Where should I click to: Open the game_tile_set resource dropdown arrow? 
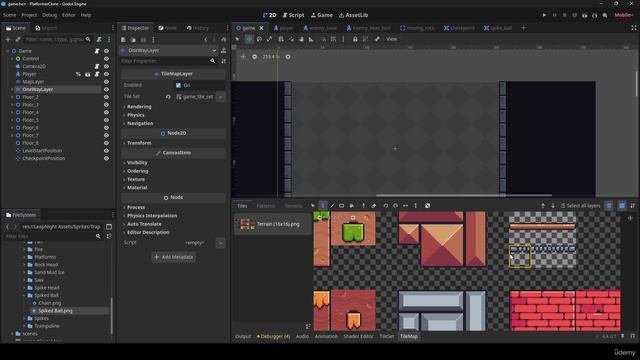(x=220, y=97)
